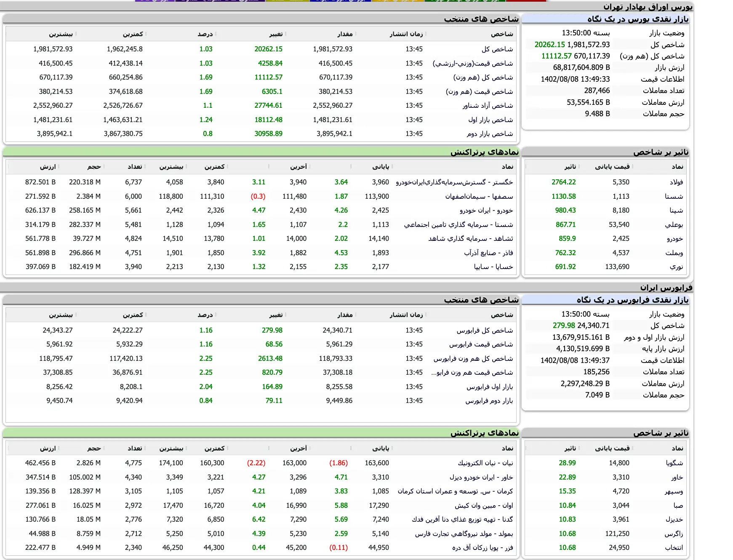Select the شاخص آزاد شناور index row name
The height and width of the screenshot is (560, 733).
[488, 106]
